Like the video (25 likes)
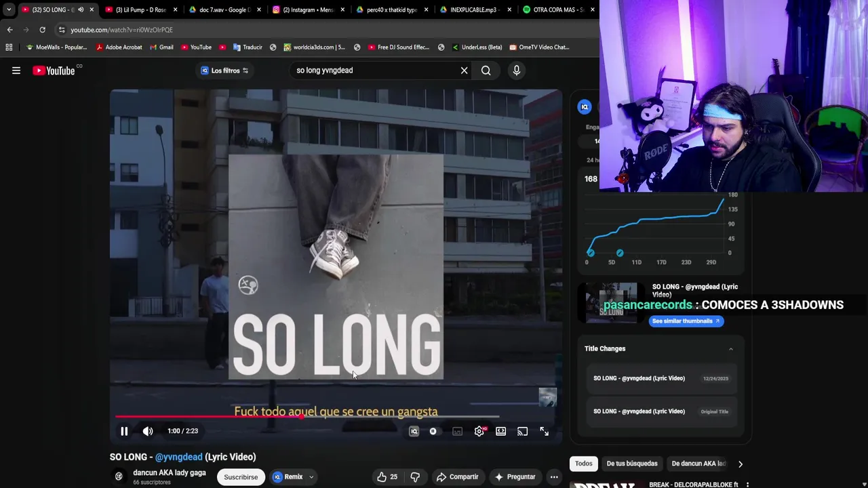The width and height of the screenshot is (868, 488). click(387, 477)
